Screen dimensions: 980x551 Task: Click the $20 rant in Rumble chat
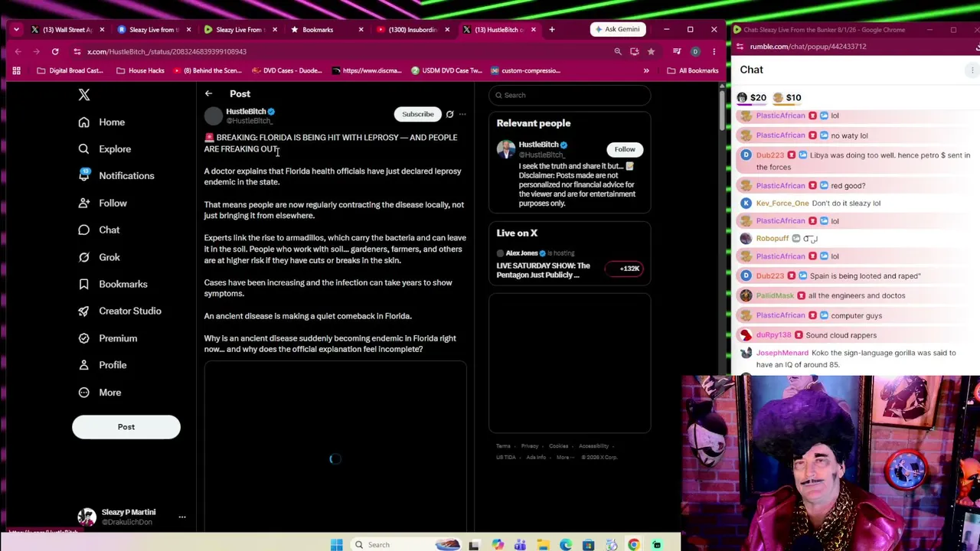[752, 98]
